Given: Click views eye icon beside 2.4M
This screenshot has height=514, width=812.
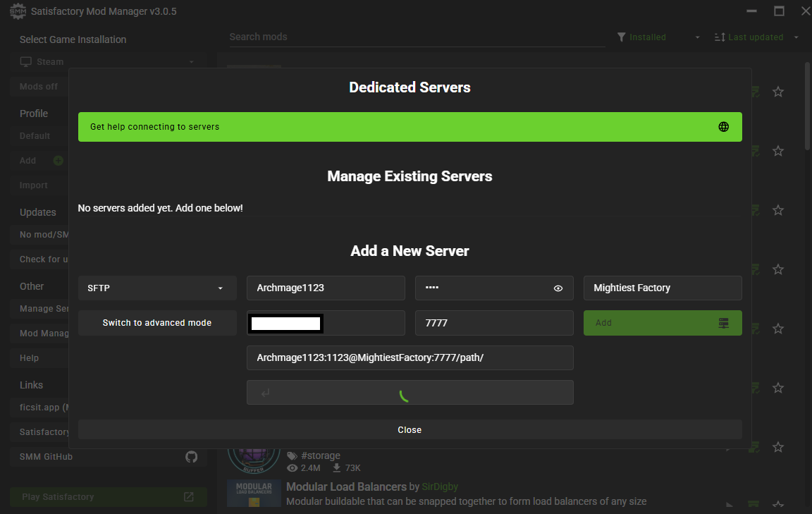Looking at the screenshot, I should point(292,468).
